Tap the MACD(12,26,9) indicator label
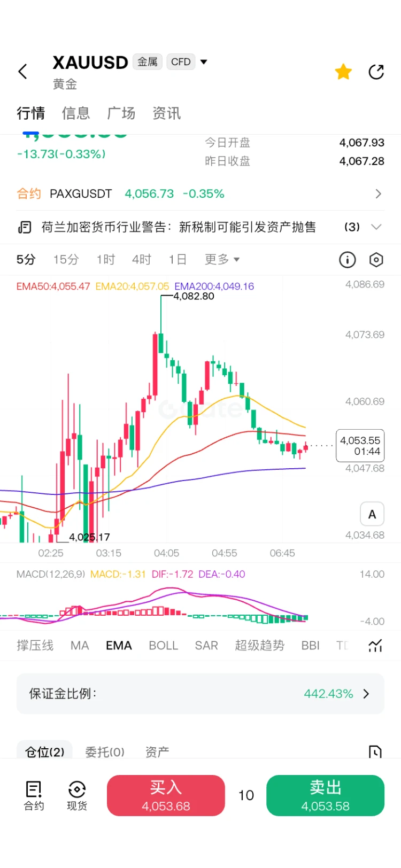Viewport: 401px width, 868px height. click(x=51, y=574)
